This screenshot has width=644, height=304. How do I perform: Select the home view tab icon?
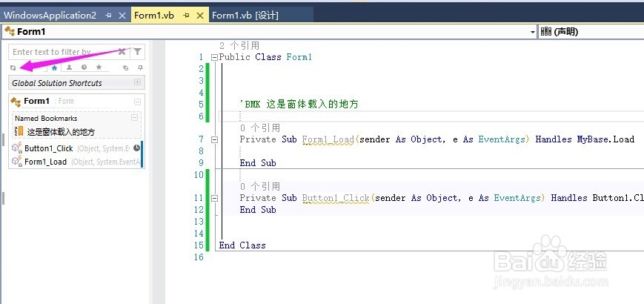click(x=54, y=67)
